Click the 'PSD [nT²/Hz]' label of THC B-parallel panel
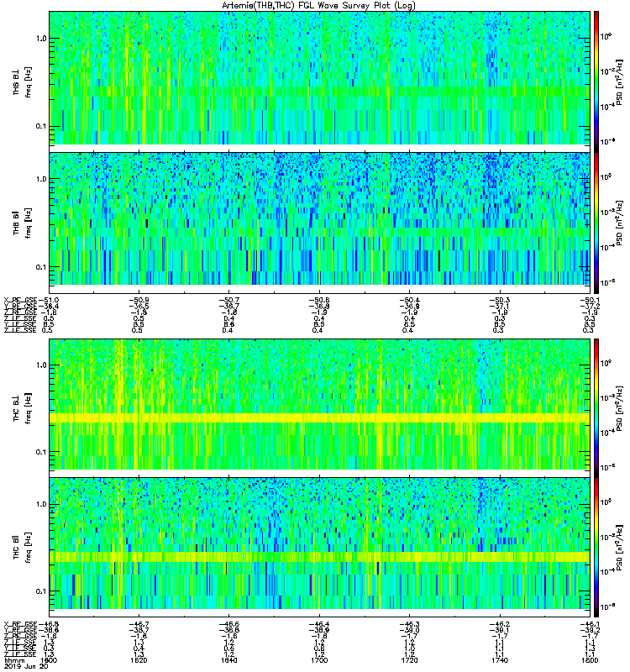The image size is (630, 672). click(x=620, y=548)
